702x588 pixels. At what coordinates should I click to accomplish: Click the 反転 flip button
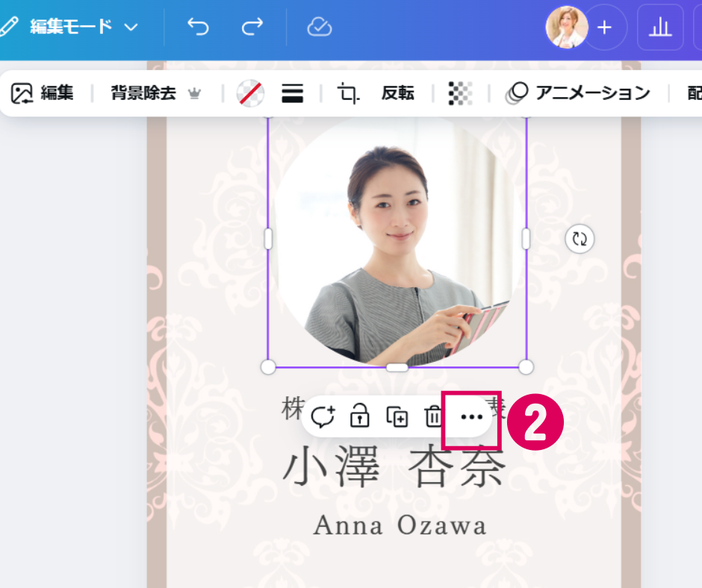click(397, 93)
